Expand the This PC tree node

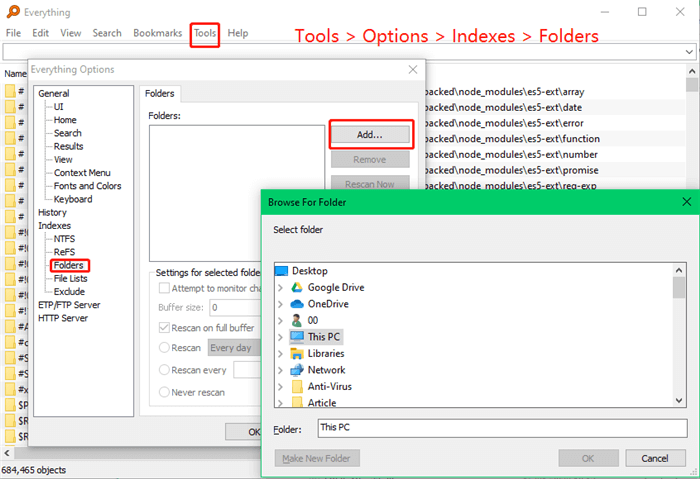(280, 337)
